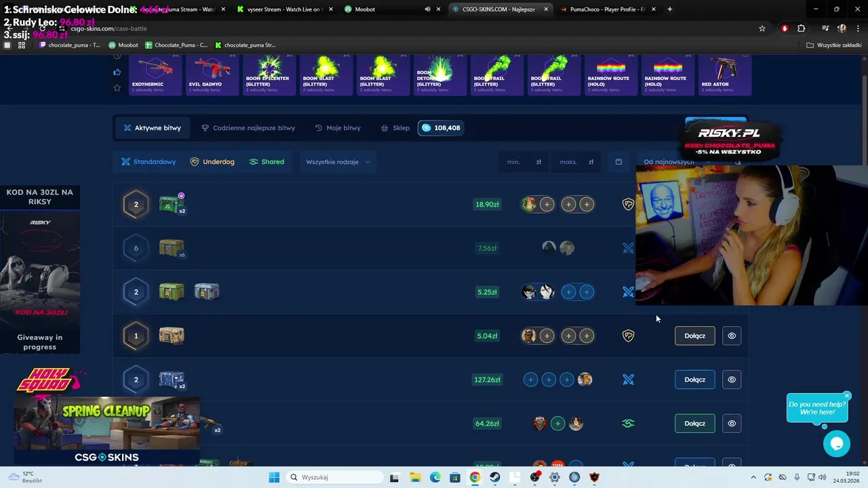Image resolution: width=868 pixels, height=488 pixels.
Task: Click shared handshake icon in 64.26zł row
Action: click(628, 424)
